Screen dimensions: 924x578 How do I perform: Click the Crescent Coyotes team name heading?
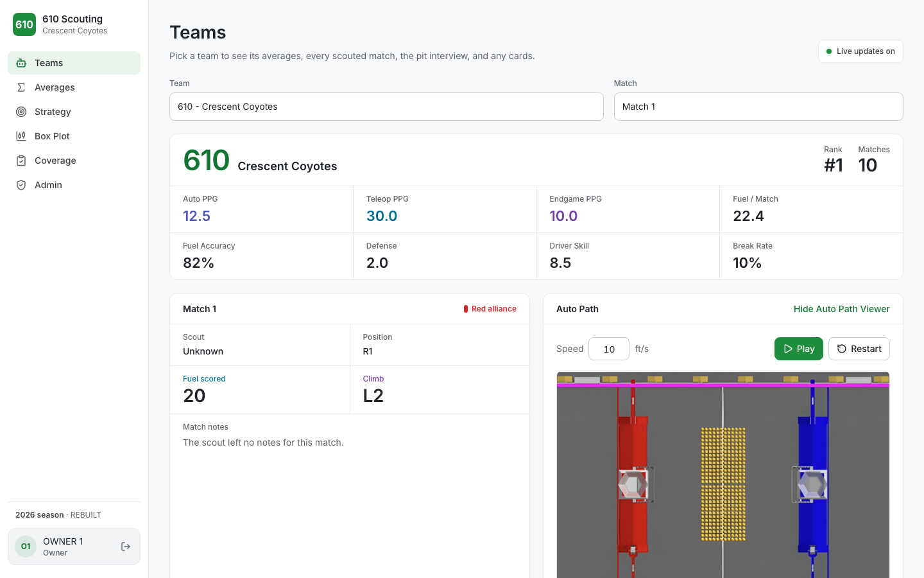point(287,166)
